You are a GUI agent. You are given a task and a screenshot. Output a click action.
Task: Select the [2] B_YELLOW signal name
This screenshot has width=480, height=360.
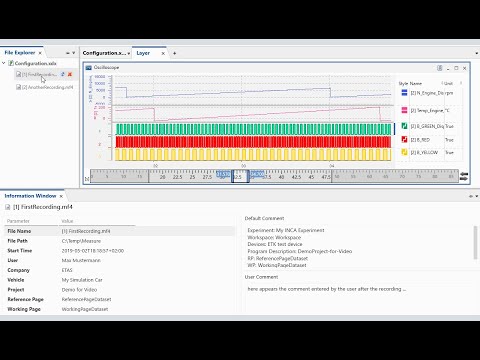pyautogui.click(x=424, y=153)
